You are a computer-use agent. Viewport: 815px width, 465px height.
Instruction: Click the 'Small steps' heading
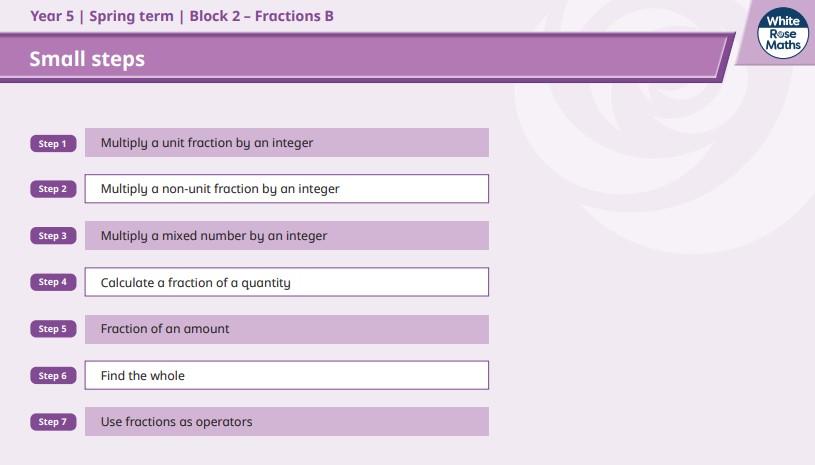pyautogui.click(x=87, y=59)
